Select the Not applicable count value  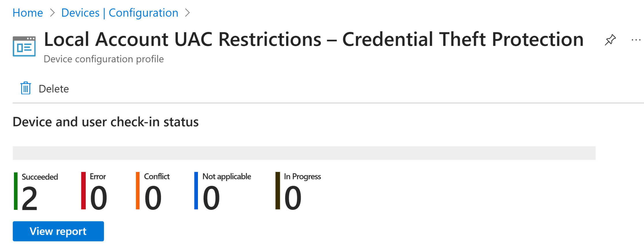pos(211,198)
